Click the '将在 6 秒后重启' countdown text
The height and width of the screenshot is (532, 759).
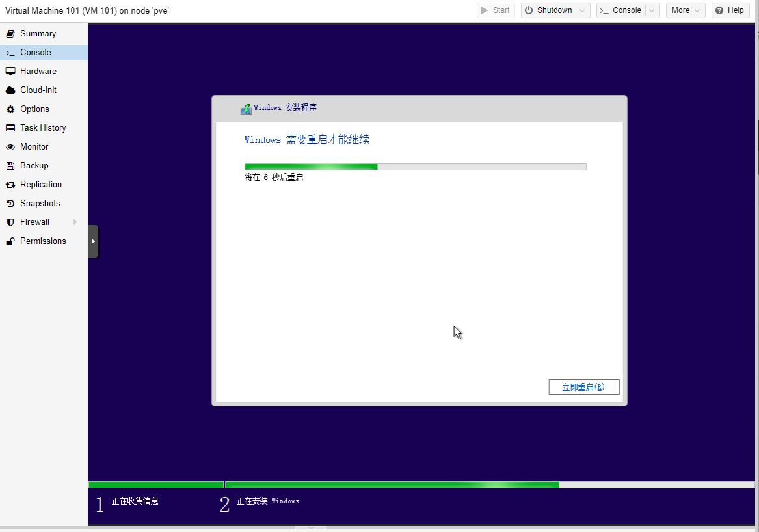click(x=274, y=177)
